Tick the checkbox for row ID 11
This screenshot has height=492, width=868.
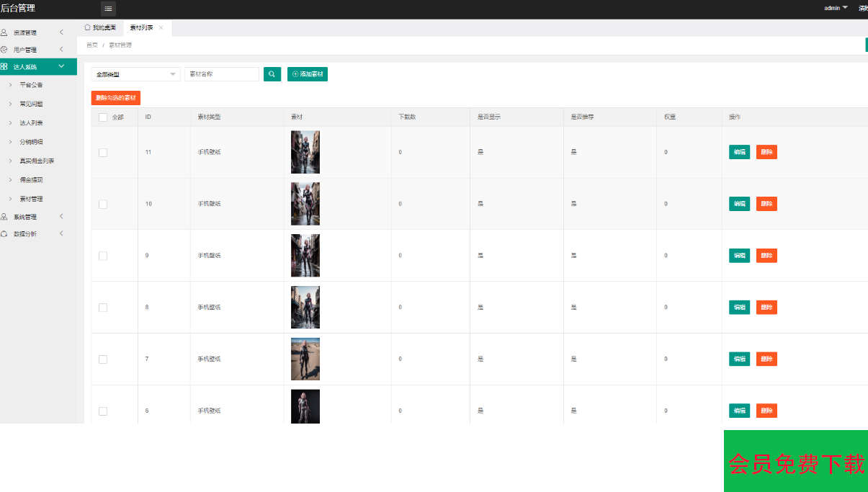click(x=103, y=153)
